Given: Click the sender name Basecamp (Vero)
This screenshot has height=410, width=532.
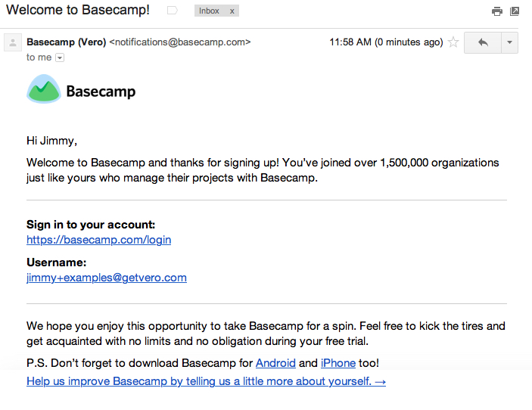Looking at the screenshot, I should [x=66, y=42].
